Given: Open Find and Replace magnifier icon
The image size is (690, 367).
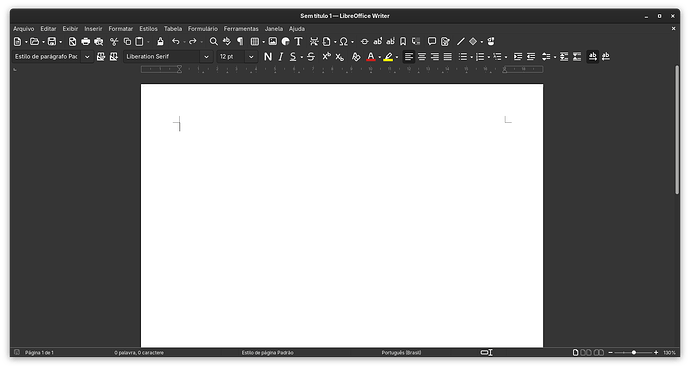Looking at the screenshot, I should coord(213,41).
